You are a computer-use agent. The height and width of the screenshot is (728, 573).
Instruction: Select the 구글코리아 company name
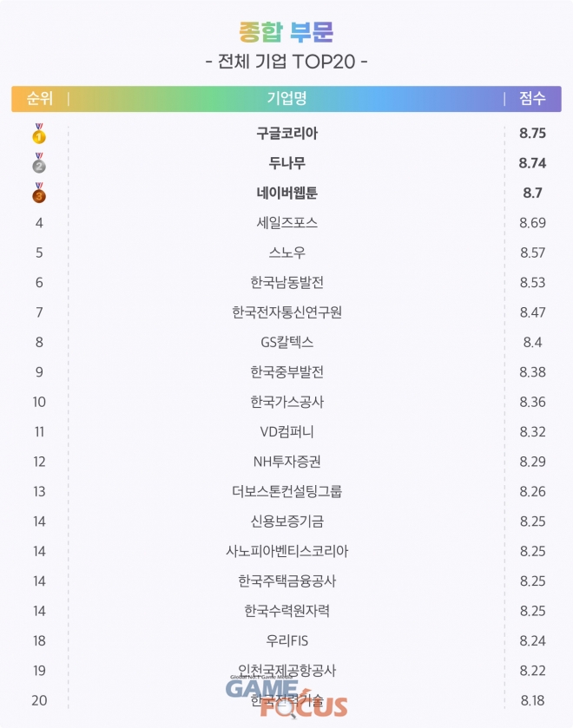coord(287,134)
